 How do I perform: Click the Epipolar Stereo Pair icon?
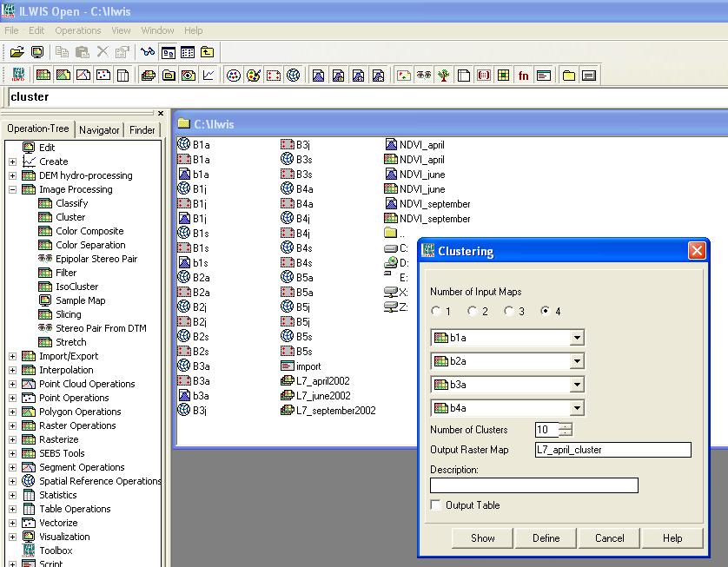(x=46, y=259)
